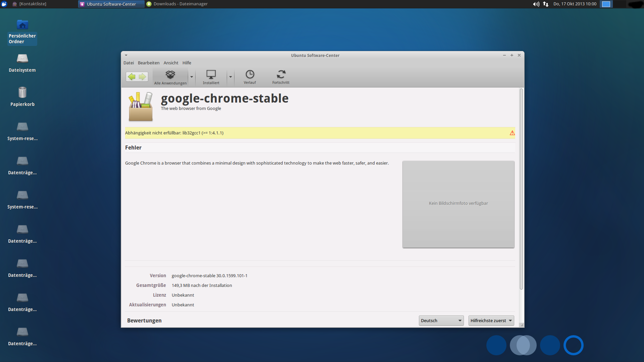Open the Hilfe menu
This screenshot has height=362, width=644.
[187, 63]
